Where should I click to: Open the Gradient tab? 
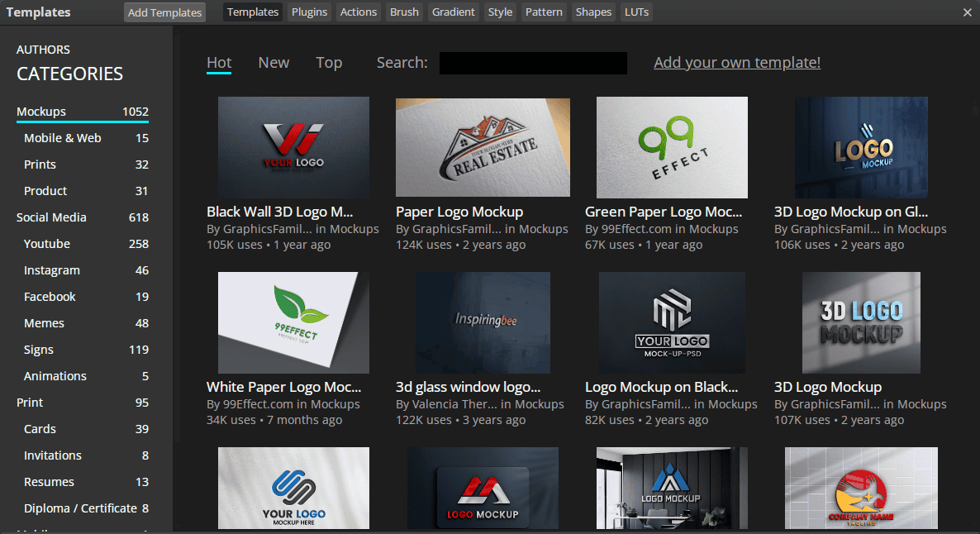pyautogui.click(x=453, y=12)
